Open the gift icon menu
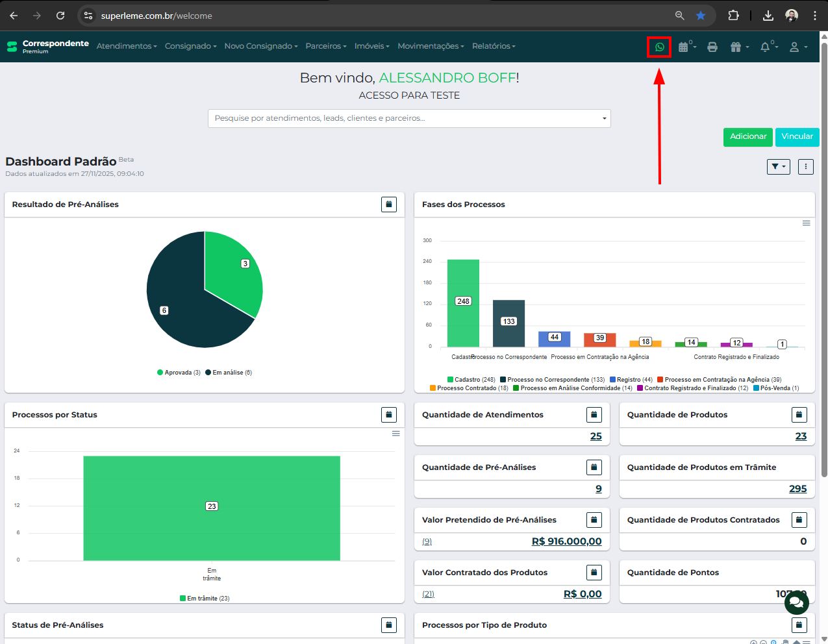 738,47
